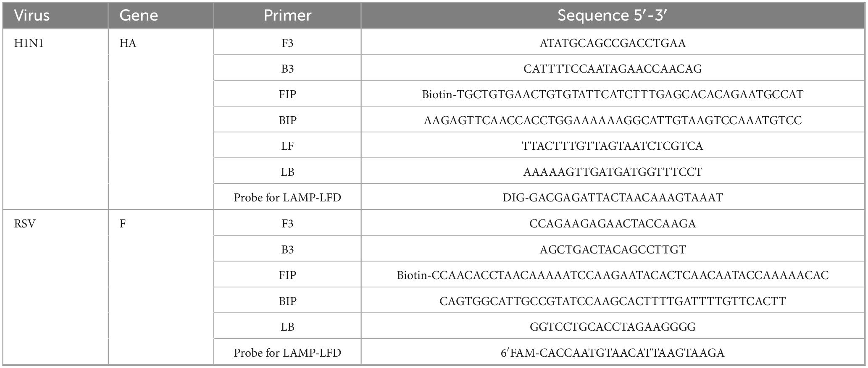This screenshot has height=368, width=868.
Task: Click sequence AGCTGACTACAGCCTTGT
Action: pyautogui.click(x=613, y=250)
